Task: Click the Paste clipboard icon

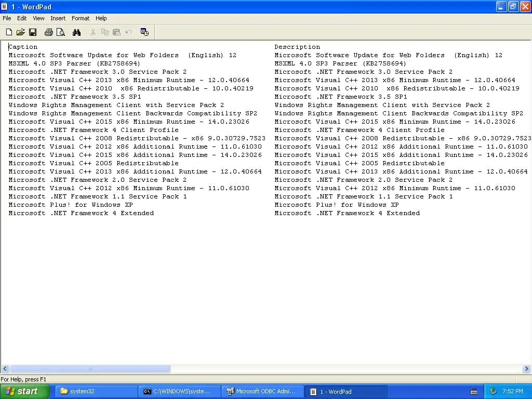Action: 117,32
